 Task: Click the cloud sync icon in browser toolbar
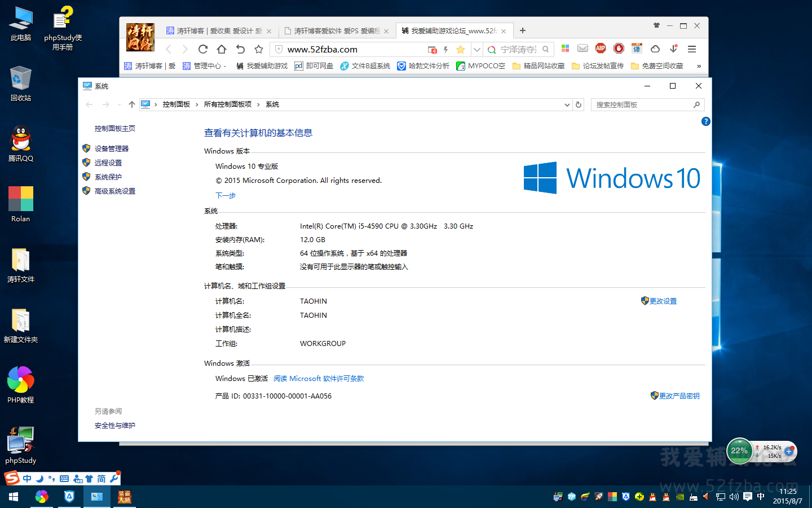(655, 49)
